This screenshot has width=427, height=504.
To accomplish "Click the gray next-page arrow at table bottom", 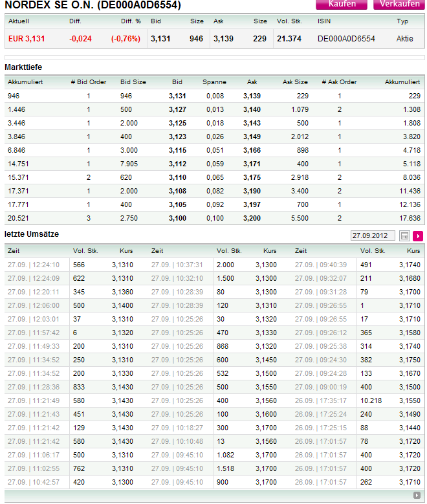I will coord(417,496).
